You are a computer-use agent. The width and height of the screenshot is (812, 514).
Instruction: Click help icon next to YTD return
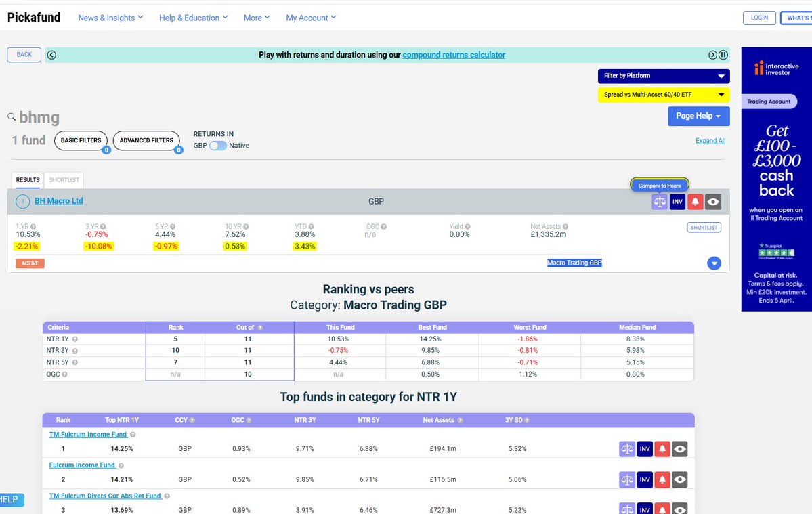pos(312,227)
